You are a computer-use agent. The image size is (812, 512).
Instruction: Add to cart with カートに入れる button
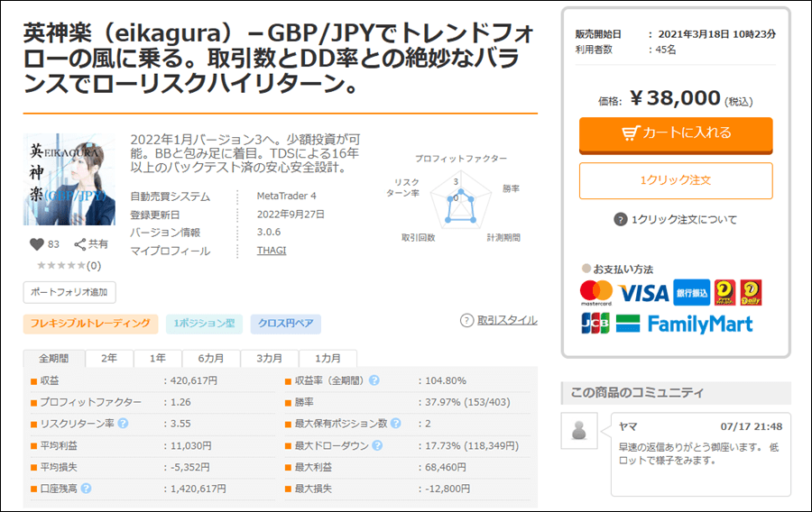click(676, 133)
